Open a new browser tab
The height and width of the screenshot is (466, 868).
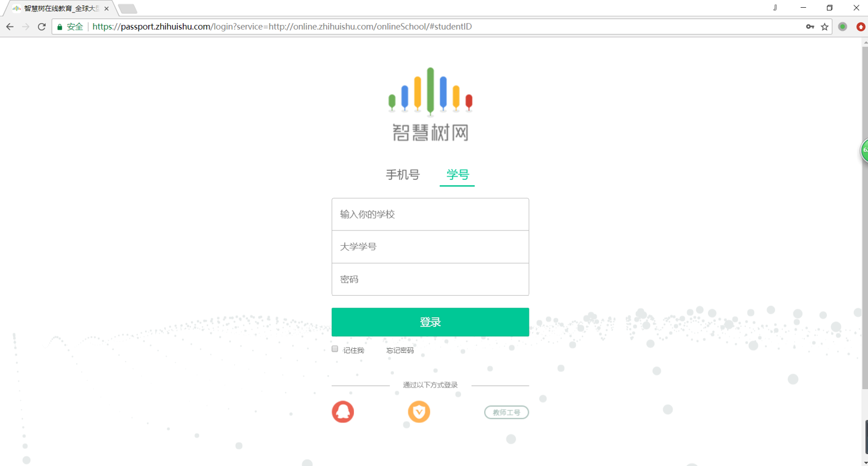(127, 9)
